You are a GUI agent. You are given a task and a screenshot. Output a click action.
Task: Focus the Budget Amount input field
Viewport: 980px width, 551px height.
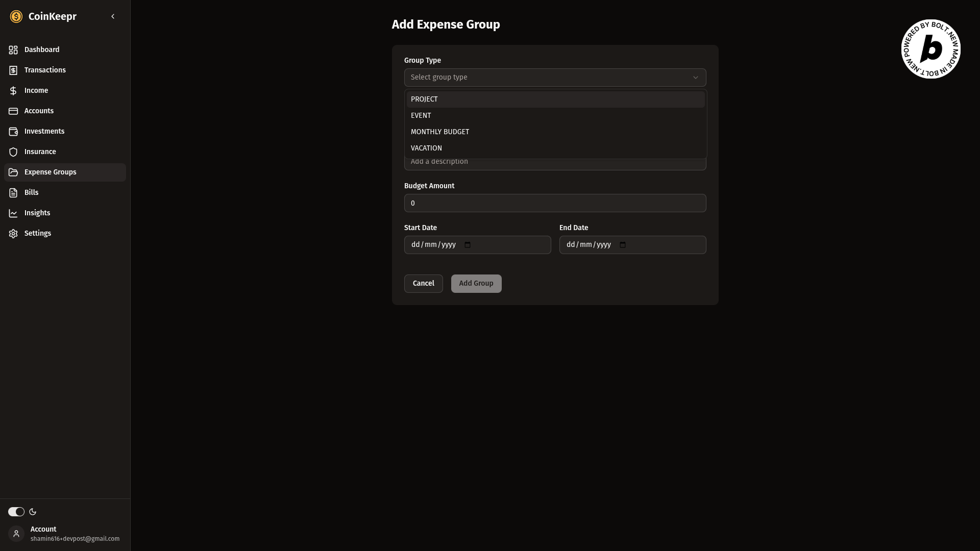tap(555, 203)
